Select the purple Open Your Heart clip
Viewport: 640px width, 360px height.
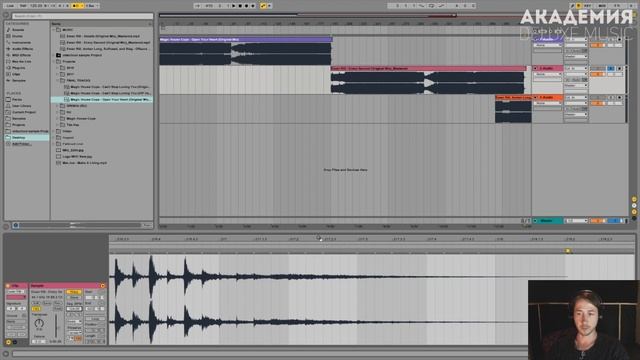point(245,40)
